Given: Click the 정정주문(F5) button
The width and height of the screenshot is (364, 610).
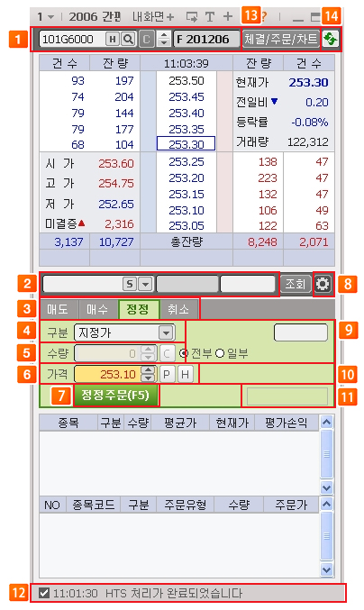Looking at the screenshot, I should click(115, 396).
